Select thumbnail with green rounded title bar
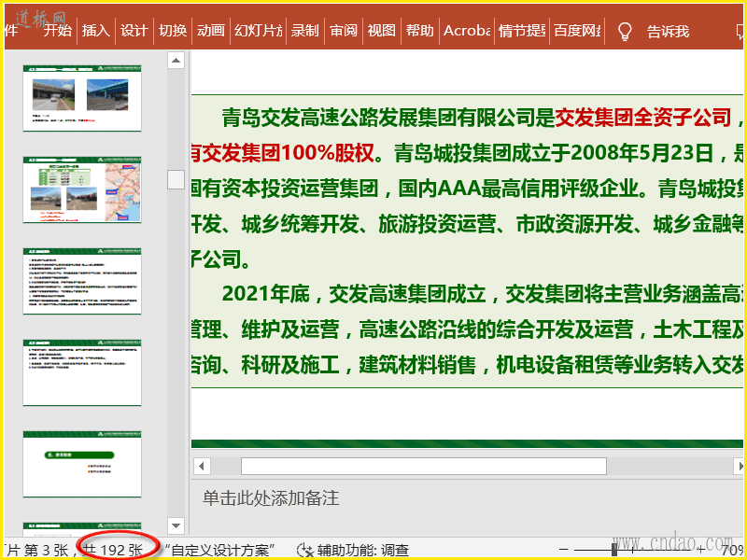The image size is (747, 560). click(82, 464)
